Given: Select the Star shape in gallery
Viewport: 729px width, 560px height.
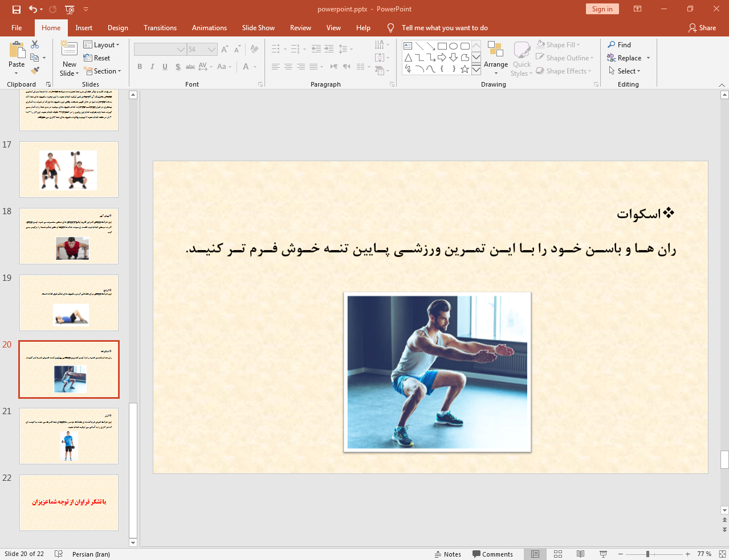Looking at the screenshot, I should coord(465,69).
